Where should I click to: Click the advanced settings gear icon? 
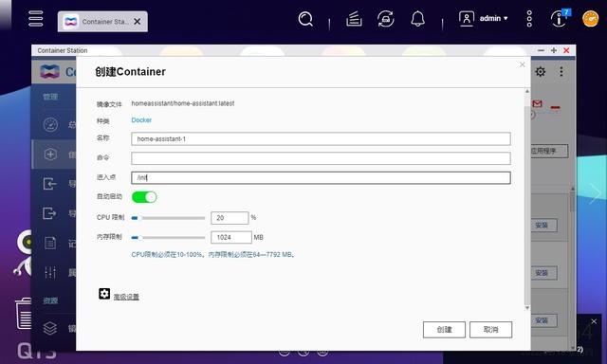[104, 294]
